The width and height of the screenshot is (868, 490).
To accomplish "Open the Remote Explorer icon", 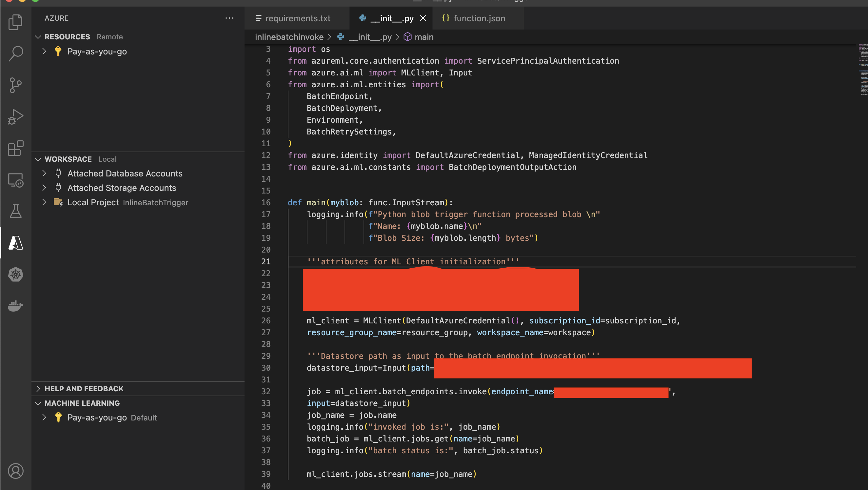I will [15, 180].
